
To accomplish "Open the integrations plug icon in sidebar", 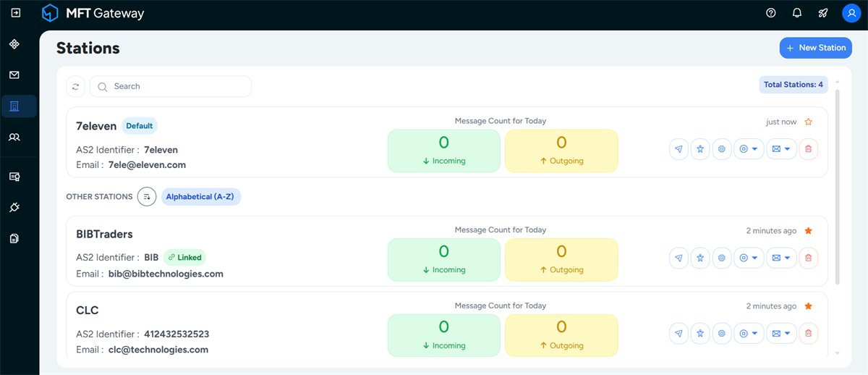I will [14, 207].
